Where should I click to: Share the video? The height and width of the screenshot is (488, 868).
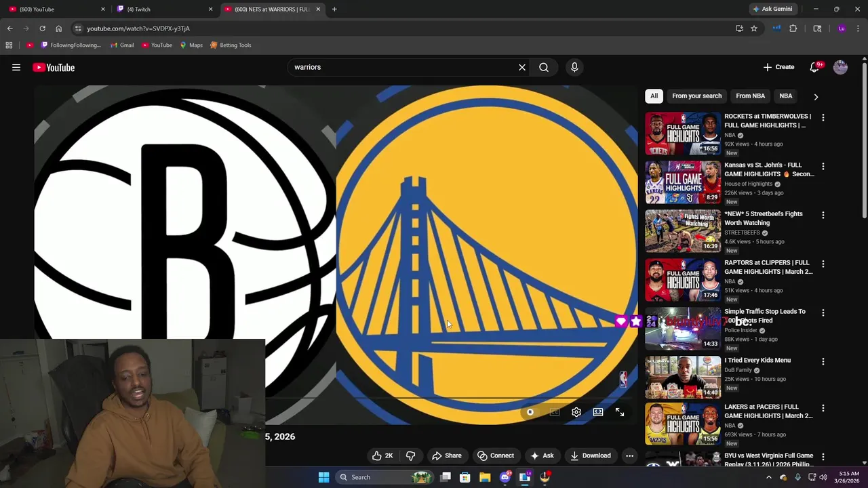(x=447, y=455)
